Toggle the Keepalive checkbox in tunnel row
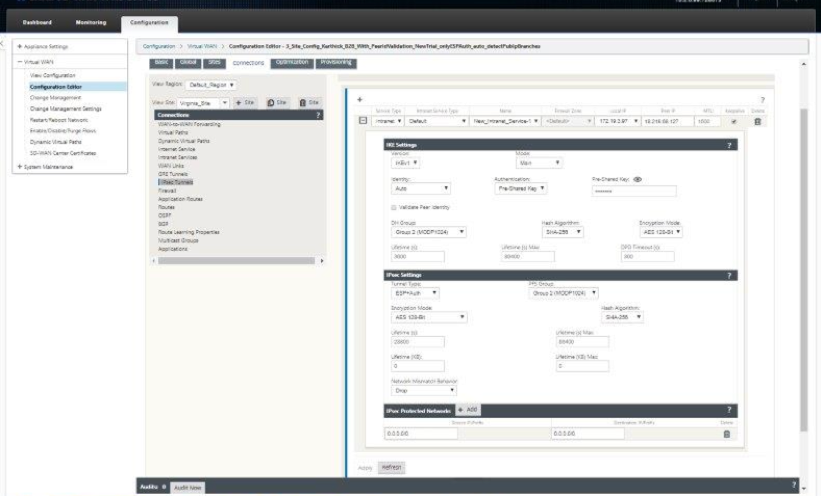The width and height of the screenshot is (821, 496). pos(734,122)
